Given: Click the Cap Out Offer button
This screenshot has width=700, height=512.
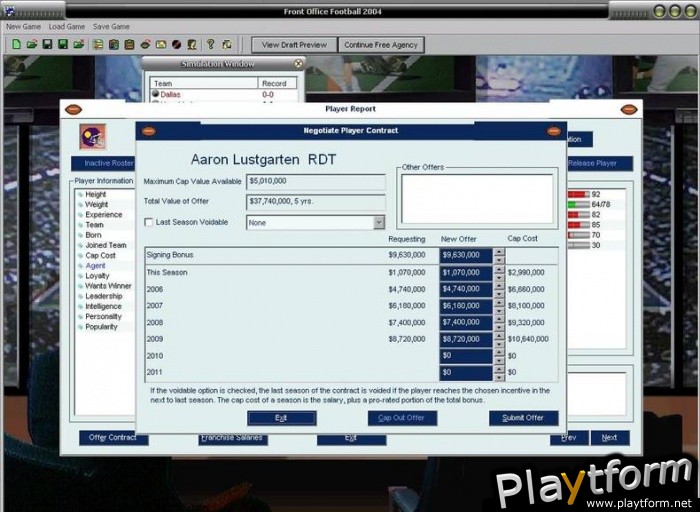Looking at the screenshot, I should click(402, 418).
